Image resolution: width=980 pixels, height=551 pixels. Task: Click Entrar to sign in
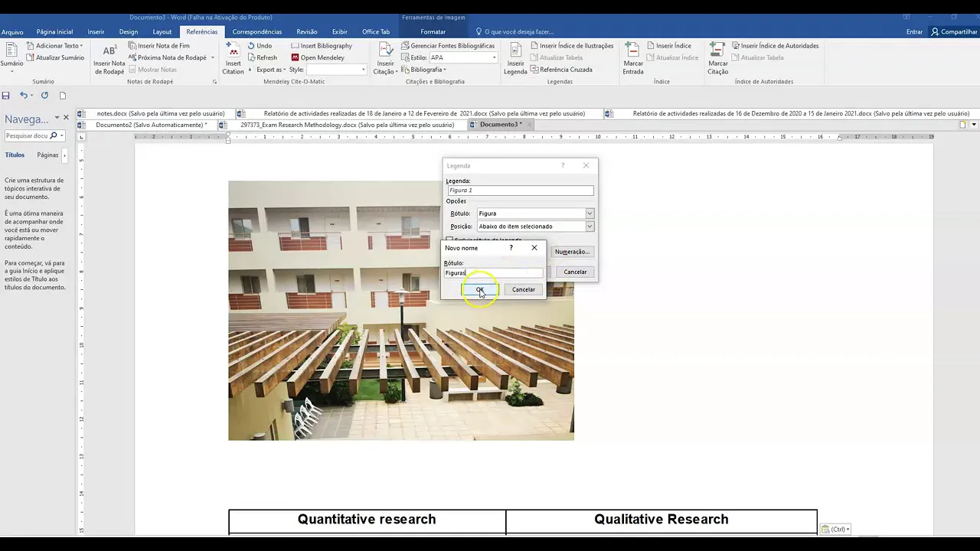914,32
